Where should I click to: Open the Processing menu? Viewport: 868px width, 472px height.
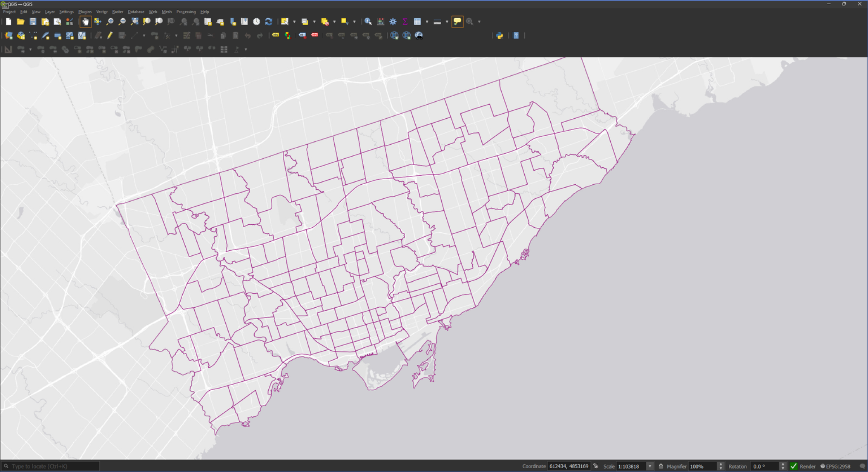(x=186, y=12)
